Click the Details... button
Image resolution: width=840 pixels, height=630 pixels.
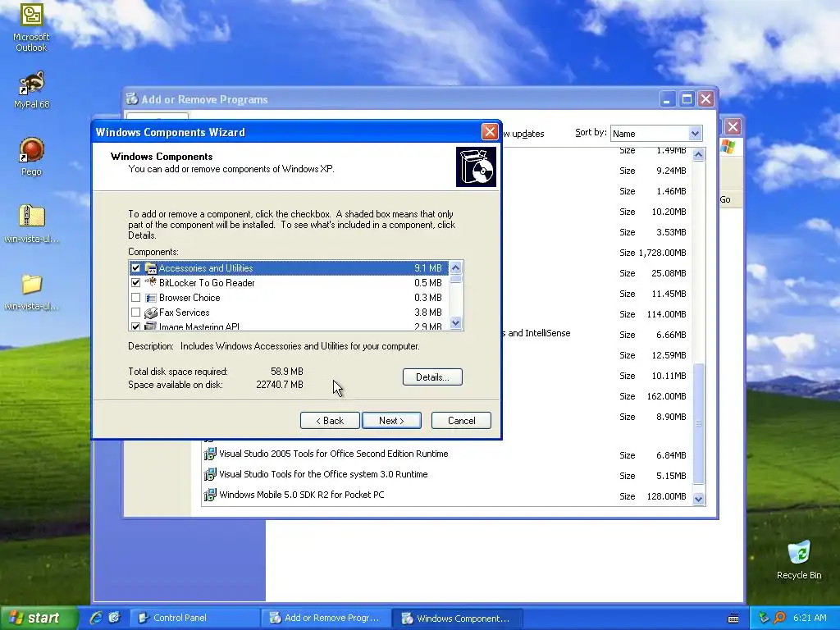pyautogui.click(x=432, y=377)
